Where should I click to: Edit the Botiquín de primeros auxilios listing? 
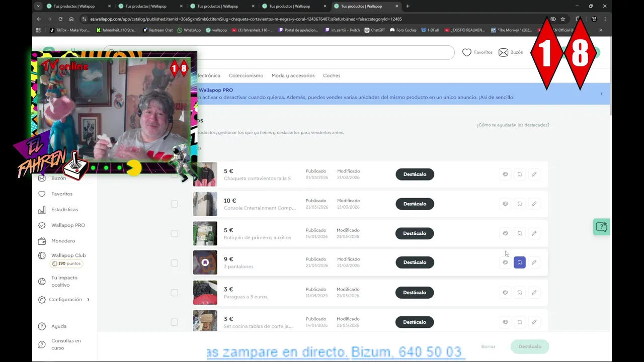point(534,233)
